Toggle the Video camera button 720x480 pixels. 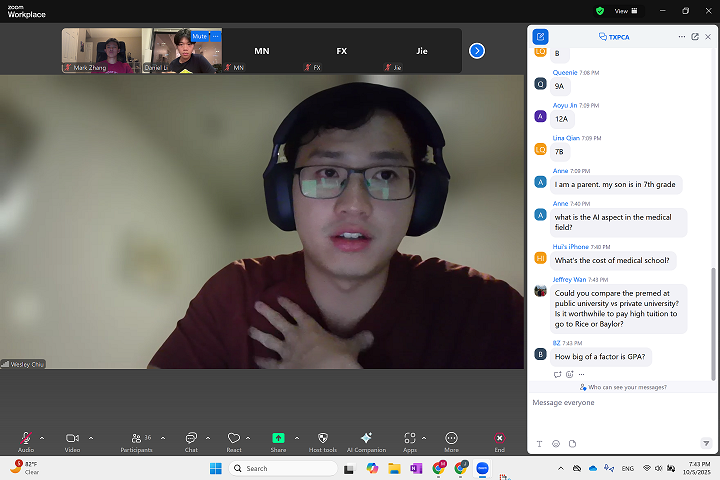72,439
